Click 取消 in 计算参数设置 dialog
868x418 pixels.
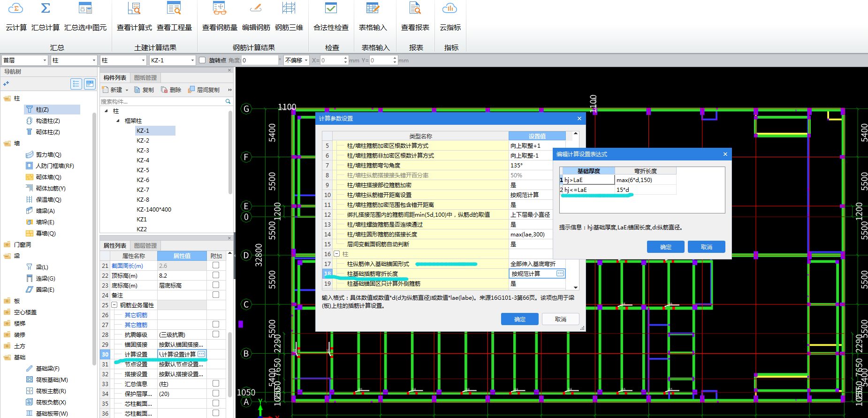pyautogui.click(x=560, y=319)
